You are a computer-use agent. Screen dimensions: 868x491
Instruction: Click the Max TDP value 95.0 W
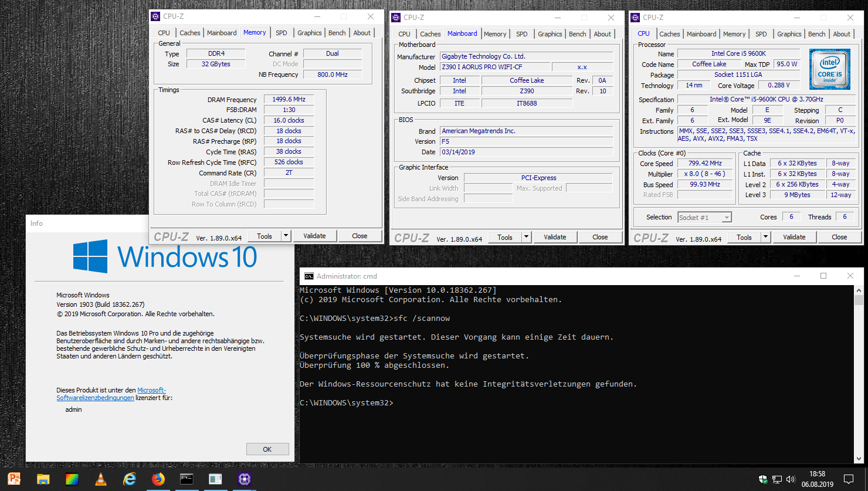786,64
